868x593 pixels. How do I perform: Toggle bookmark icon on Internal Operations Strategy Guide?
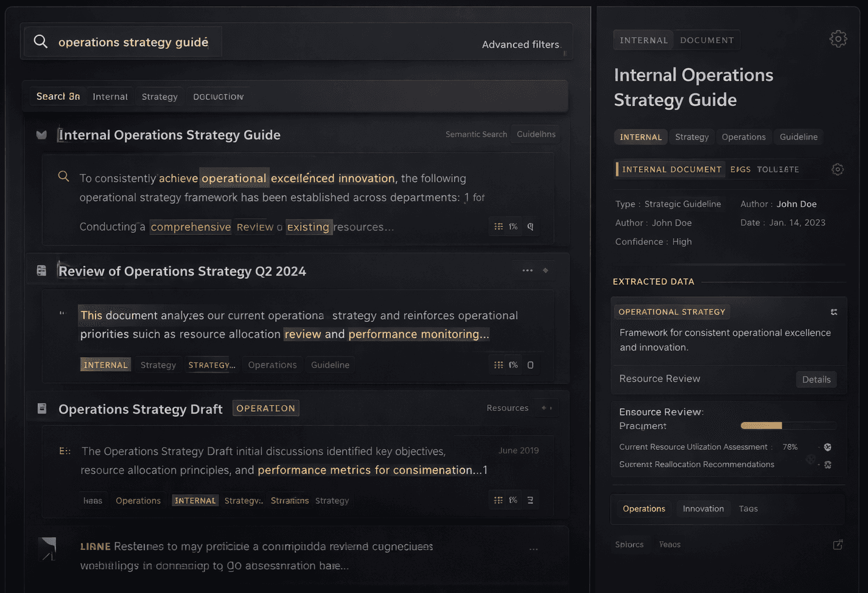click(x=41, y=135)
